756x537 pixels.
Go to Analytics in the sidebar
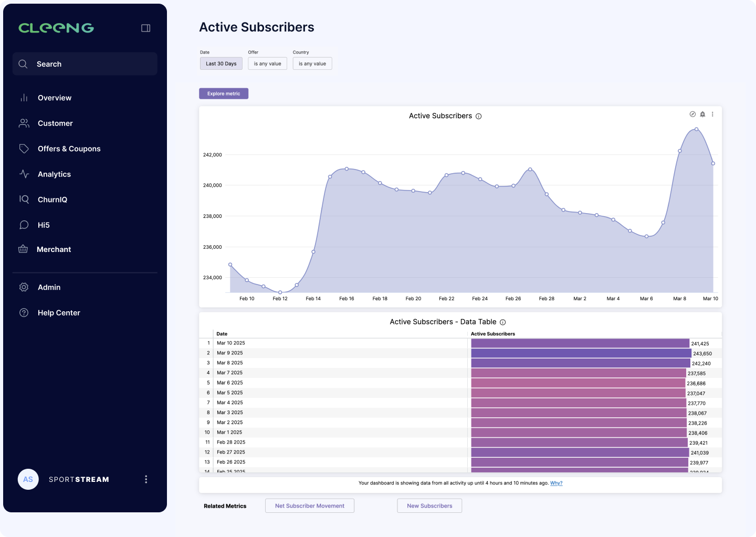(54, 174)
